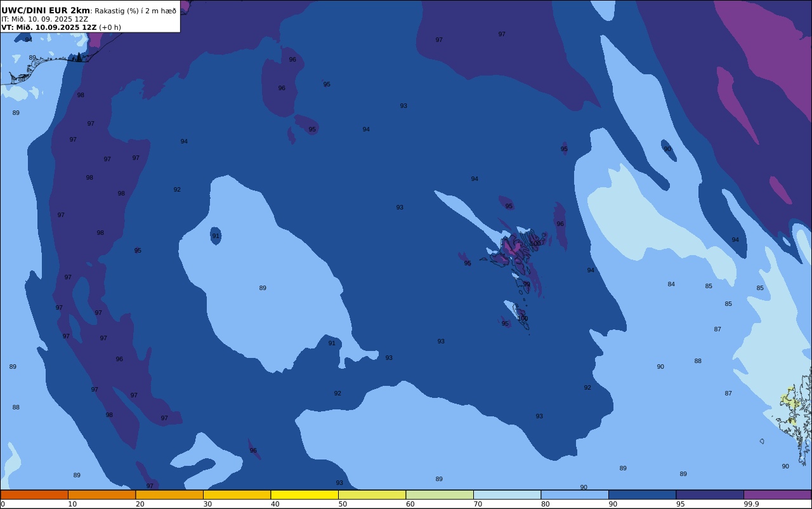The image size is (812, 509).
Task: Click the 'VT: Mið. 10.09.2025 12Z (+0 h)' line
Action: (61, 27)
